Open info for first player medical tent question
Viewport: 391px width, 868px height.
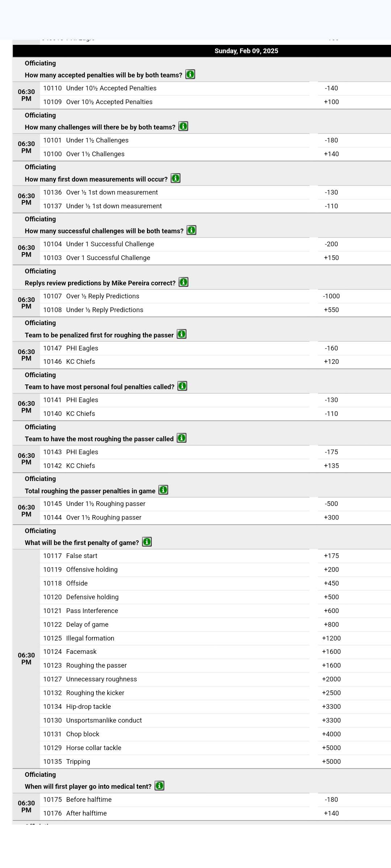[x=159, y=786]
